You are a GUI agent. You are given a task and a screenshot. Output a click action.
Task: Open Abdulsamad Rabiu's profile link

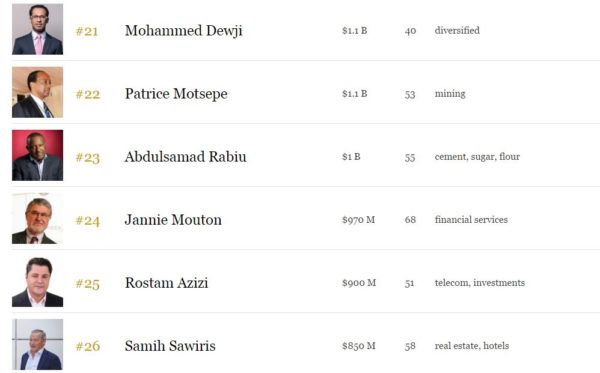[x=185, y=157]
